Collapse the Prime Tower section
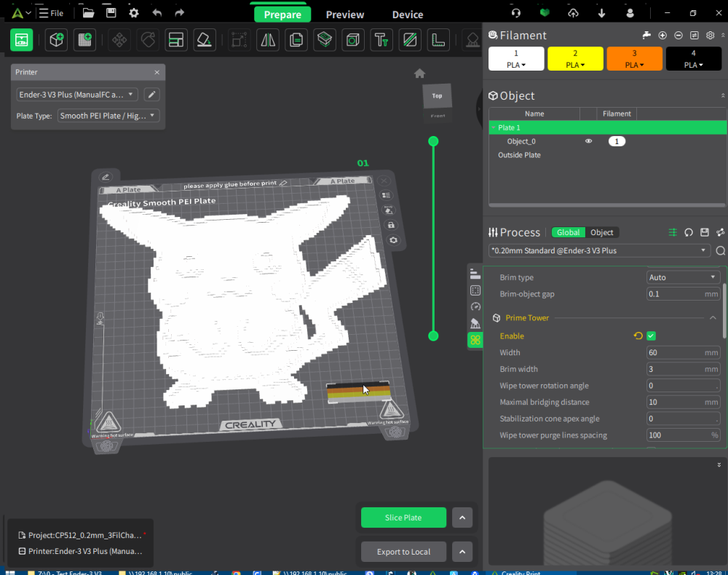The image size is (728, 575). click(713, 318)
